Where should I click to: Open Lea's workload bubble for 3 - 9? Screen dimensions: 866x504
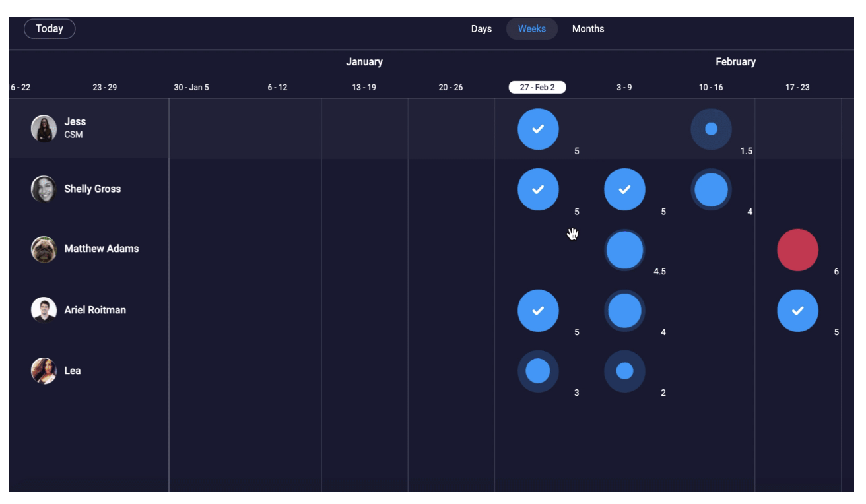[624, 371]
